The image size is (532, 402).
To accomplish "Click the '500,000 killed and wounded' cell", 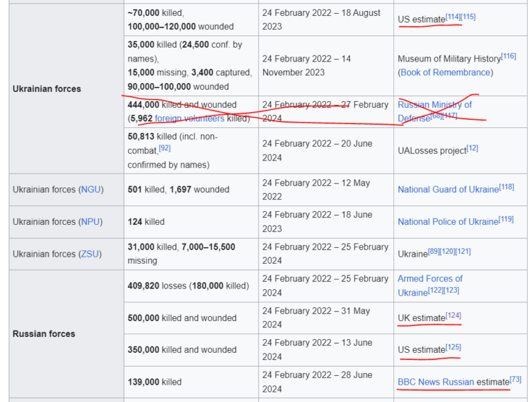I will point(191,318).
